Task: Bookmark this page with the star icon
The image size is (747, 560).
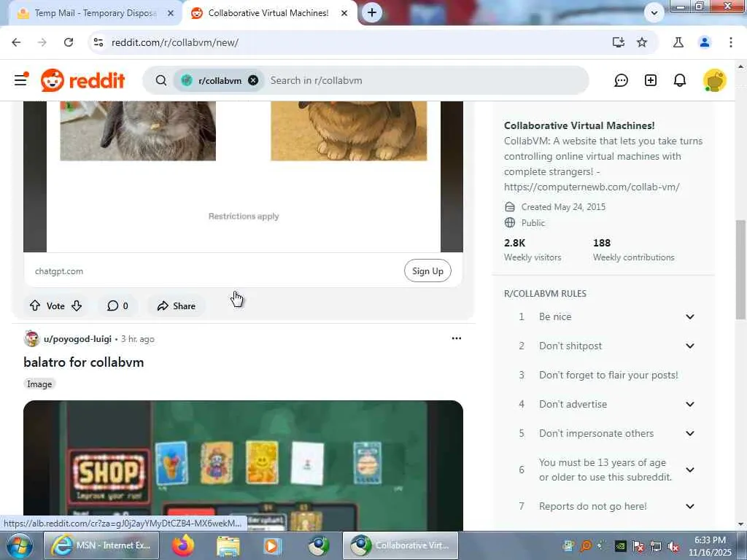Action: pyautogui.click(x=642, y=42)
